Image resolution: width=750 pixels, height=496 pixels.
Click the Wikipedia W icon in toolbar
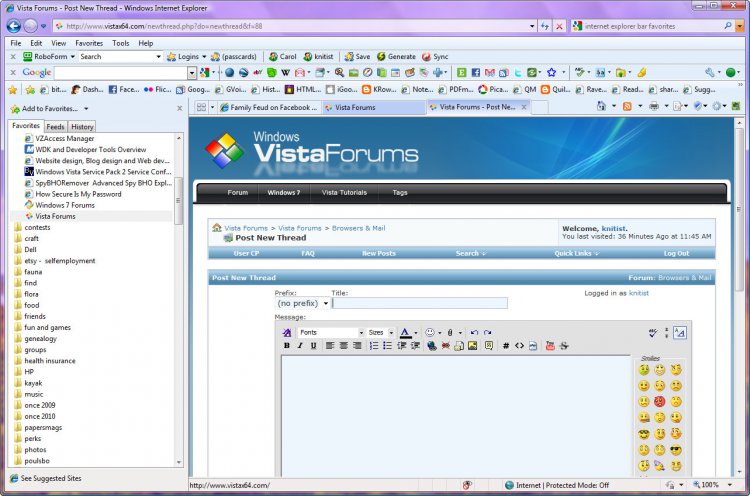pos(286,73)
